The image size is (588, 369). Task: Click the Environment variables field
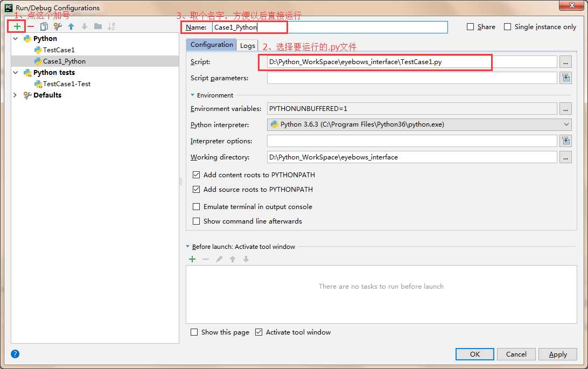(412, 109)
